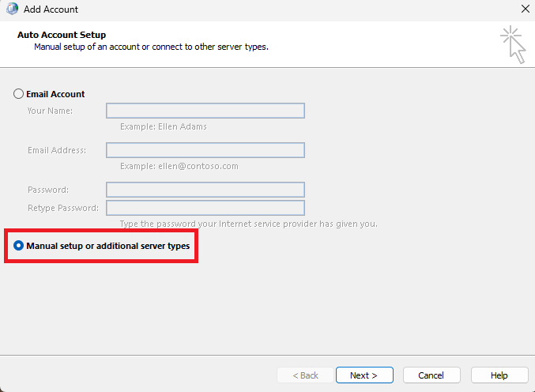Screen dimensions: 535x392
Task: Click the "Retype Password:" label
Action: click(63, 208)
